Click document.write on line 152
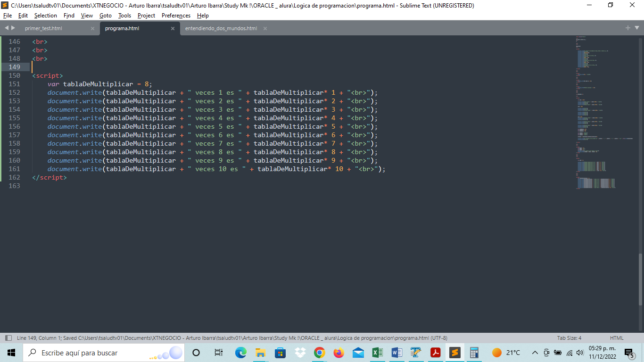The image size is (644, 362). click(x=74, y=92)
